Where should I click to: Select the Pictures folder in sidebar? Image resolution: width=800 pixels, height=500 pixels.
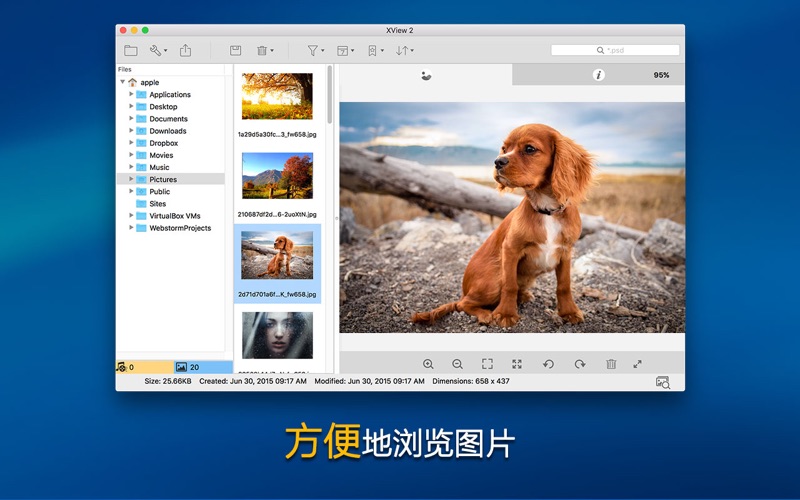(x=163, y=180)
